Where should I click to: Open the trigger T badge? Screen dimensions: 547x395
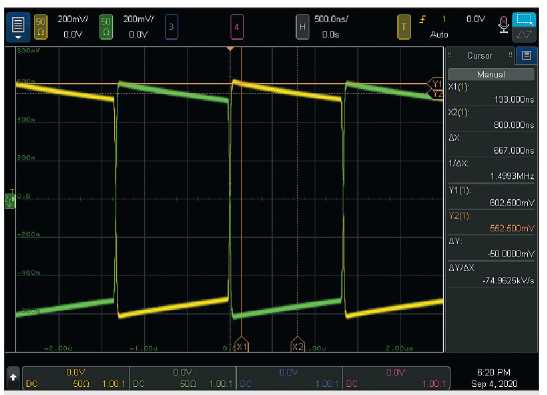click(x=404, y=27)
